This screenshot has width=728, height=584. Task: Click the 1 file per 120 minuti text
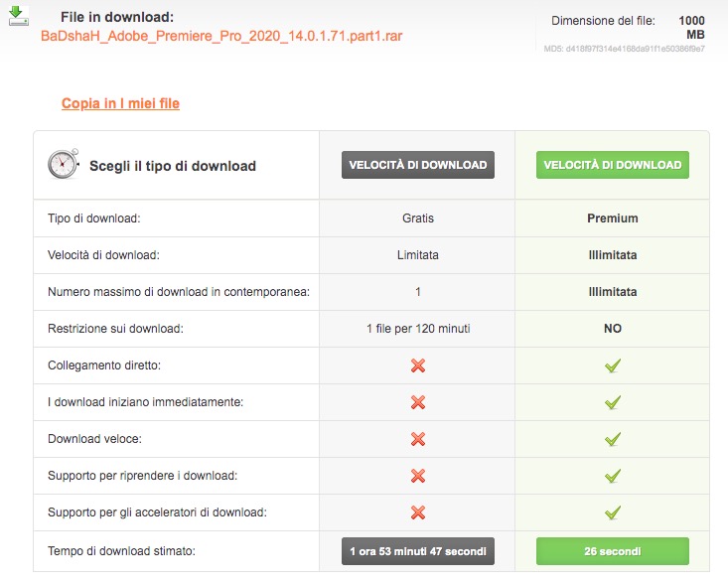point(417,329)
